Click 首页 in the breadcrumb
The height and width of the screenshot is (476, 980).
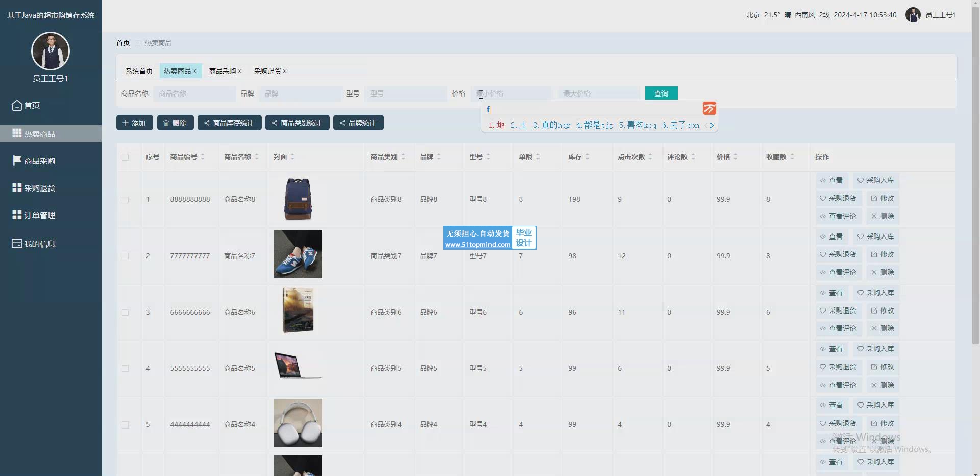(123, 43)
